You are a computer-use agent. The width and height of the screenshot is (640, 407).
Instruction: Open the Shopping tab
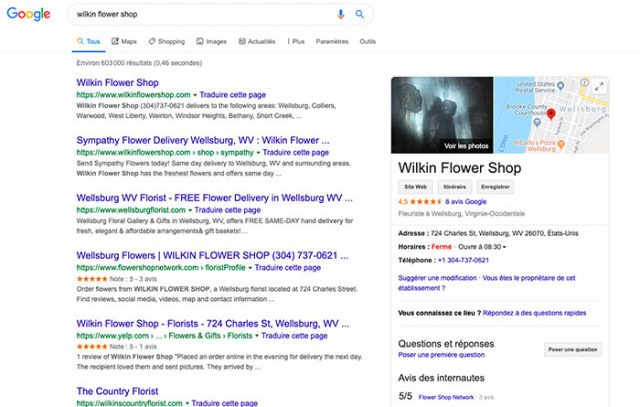pyautogui.click(x=167, y=41)
